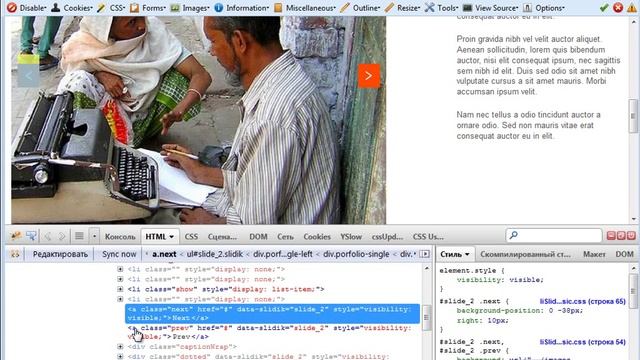Image resolution: width=640 pixels, height=360 pixels.
Task: Open the Images toolbar menu
Action: click(x=190, y=8)
